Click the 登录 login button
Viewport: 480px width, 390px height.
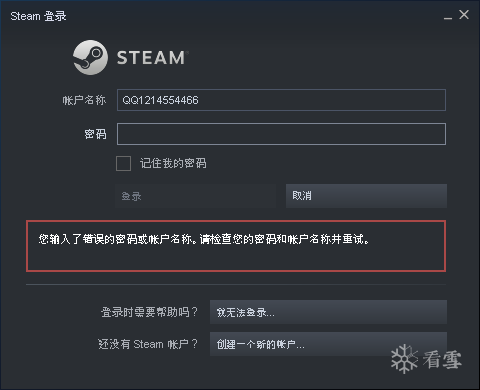[x=196, y=196]
